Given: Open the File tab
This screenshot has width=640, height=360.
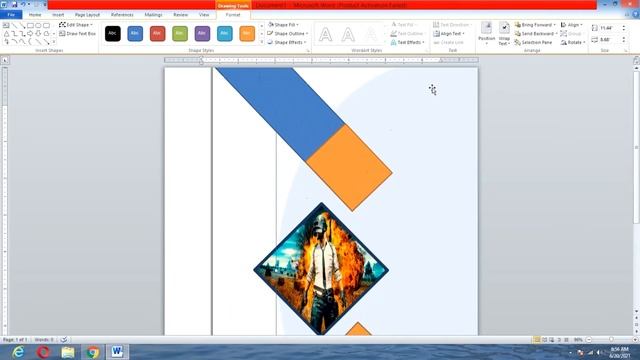Looking at the screenshot, I should tap(11, 15).
